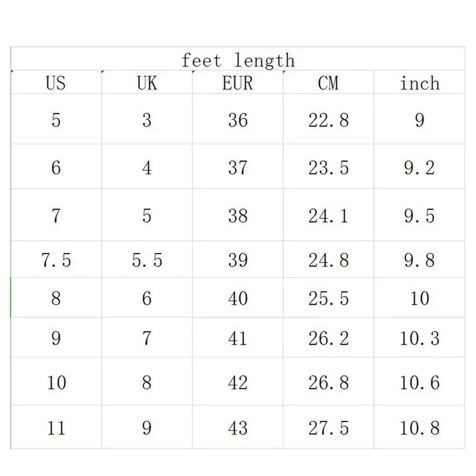Select the UK size 5.5 cell
Image resolution: width=476 pixels, height=476 pixels.
point(147,260)
